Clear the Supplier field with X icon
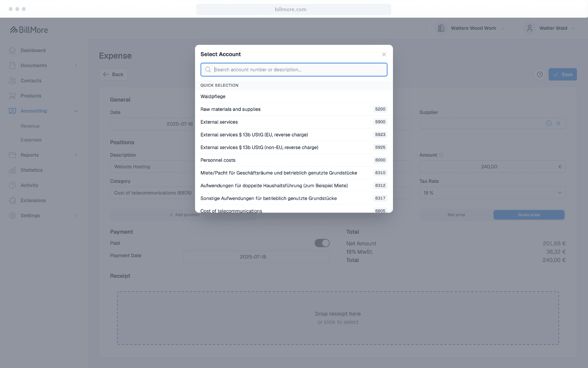The image size is (588, 368). pyautogui.click(x=559, y=123)
